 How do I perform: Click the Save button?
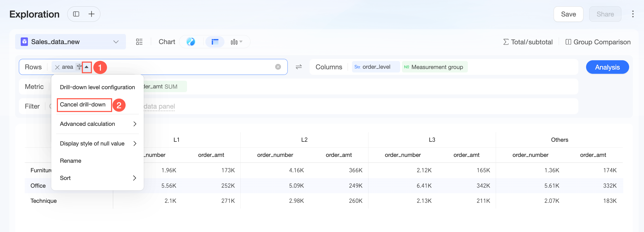568,14
